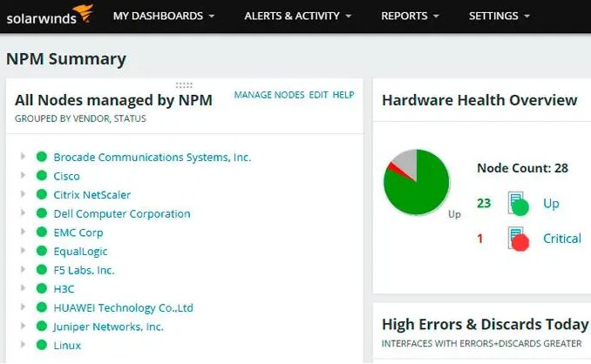Select the EqualLogic entry

[80, 252]
